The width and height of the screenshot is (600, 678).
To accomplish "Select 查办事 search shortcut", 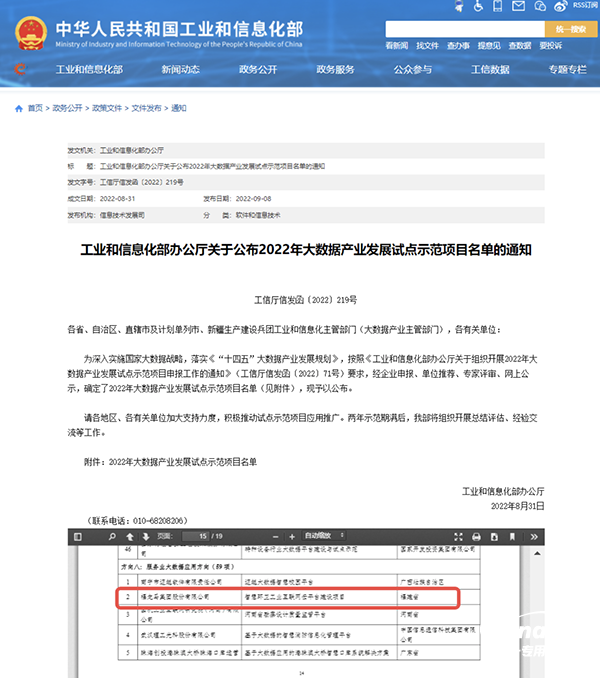I will click(458, 45).
